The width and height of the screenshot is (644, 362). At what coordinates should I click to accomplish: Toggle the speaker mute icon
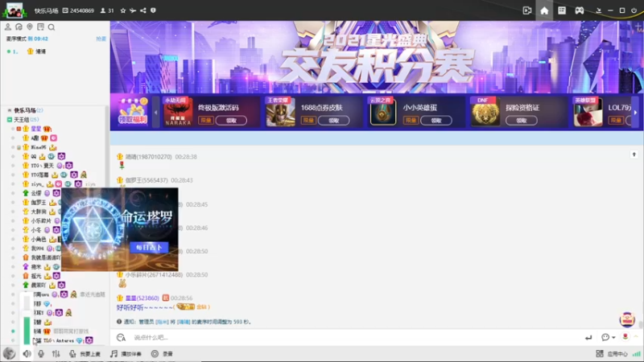coord(27,354)
